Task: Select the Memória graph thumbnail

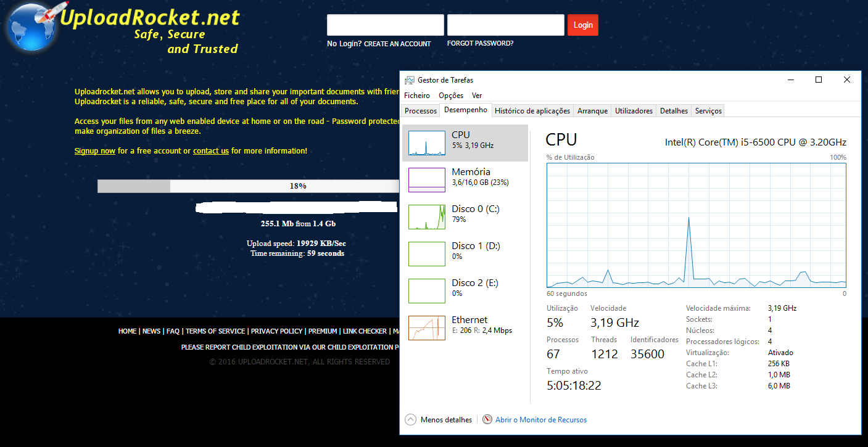Action: coord(426,180)
